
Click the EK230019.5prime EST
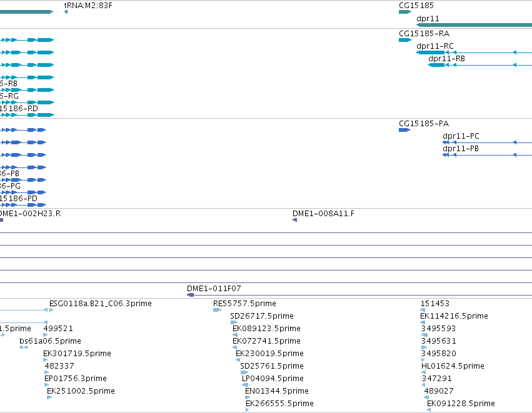pos(269,354)
